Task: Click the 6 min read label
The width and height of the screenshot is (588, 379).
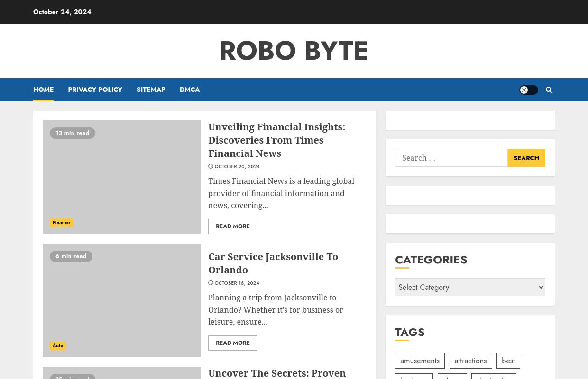Action: [x=71, y=256]
